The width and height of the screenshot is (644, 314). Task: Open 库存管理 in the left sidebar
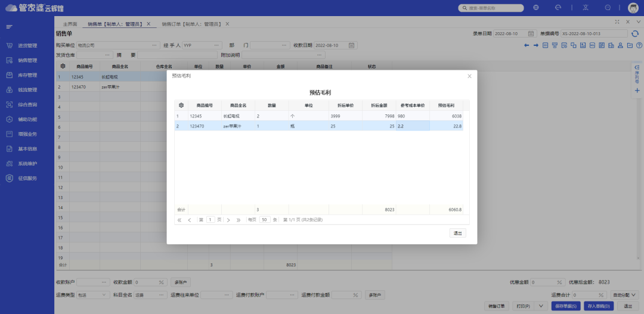click(x=27, y=75)
